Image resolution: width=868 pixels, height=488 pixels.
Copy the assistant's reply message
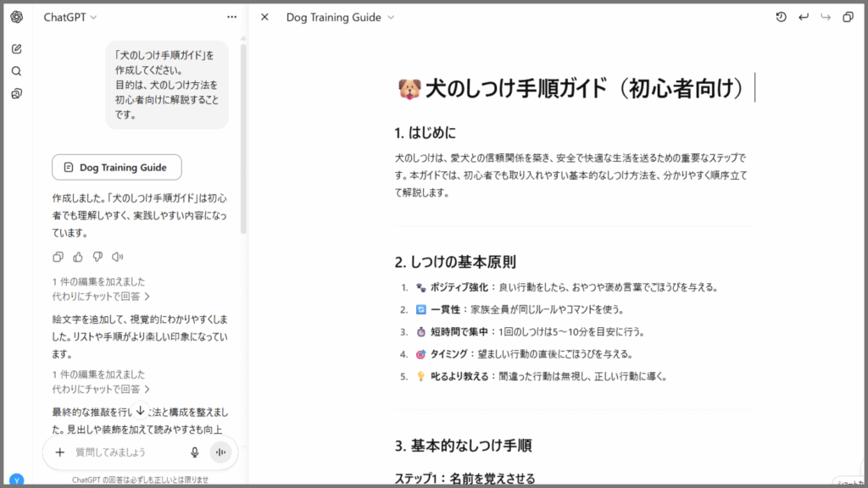pos(58,257)
